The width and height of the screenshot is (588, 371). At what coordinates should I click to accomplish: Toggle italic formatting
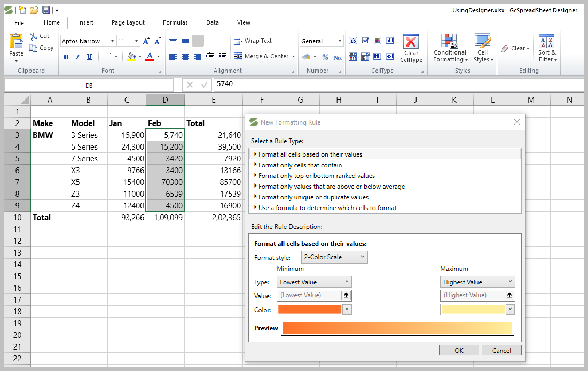77,57
